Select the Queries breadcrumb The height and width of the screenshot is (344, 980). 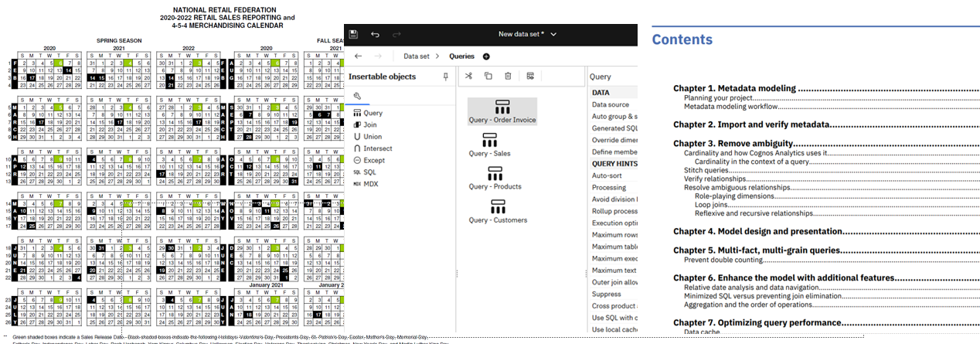462,56
